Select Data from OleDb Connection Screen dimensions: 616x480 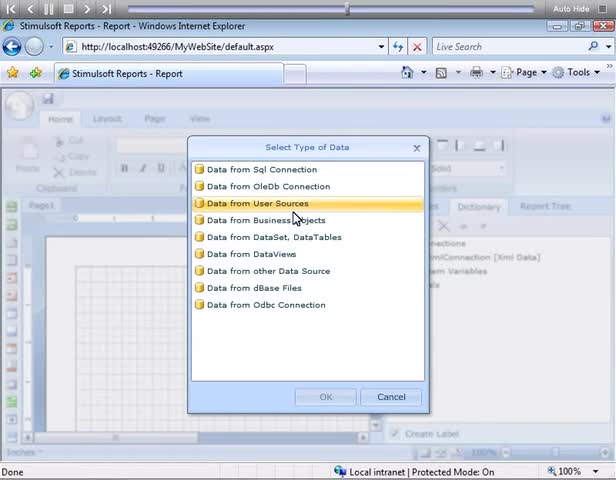[x=308, y=186]
